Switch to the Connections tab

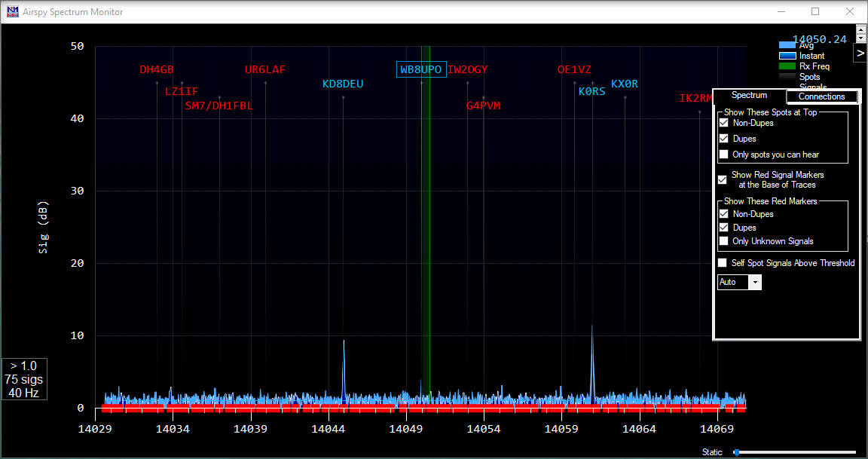pyautogui.click(x=821, y=96)
